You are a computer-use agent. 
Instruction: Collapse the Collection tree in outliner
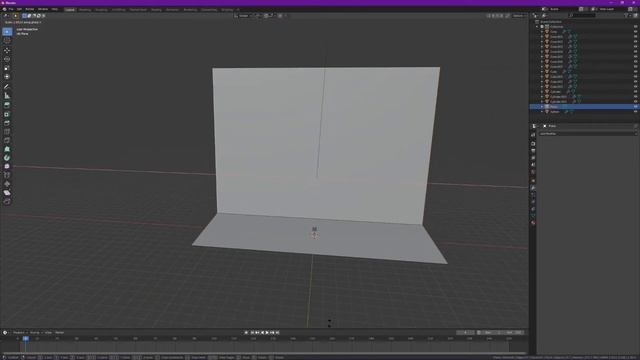tap(537, 27)
